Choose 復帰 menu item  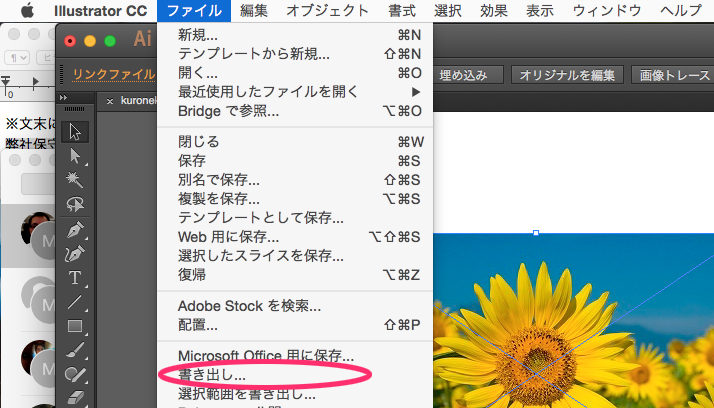(295, 275)
